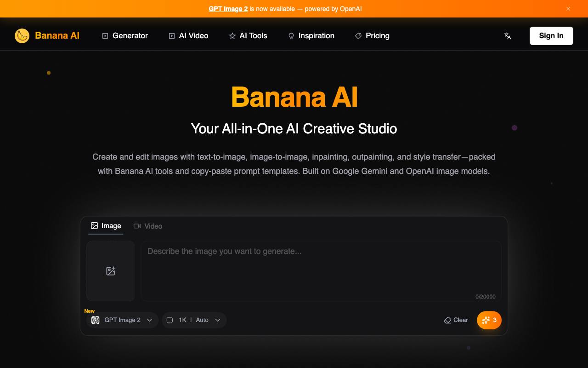
Task: Click the 0/20000 character counter
Action: click(x=486, y=297)
